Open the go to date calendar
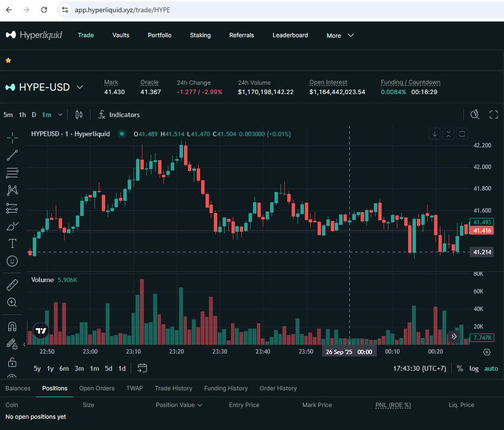504x430 pixels. [142, 368]
